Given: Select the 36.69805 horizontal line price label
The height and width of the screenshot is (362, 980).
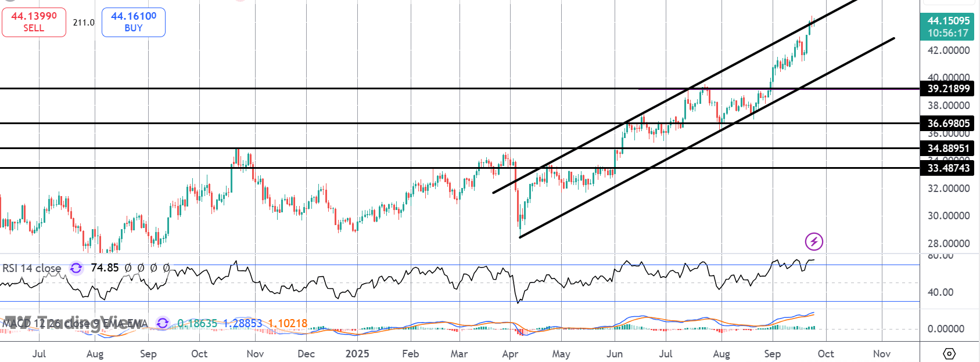Looking at the screenshot, I should (x=948, y=123).
